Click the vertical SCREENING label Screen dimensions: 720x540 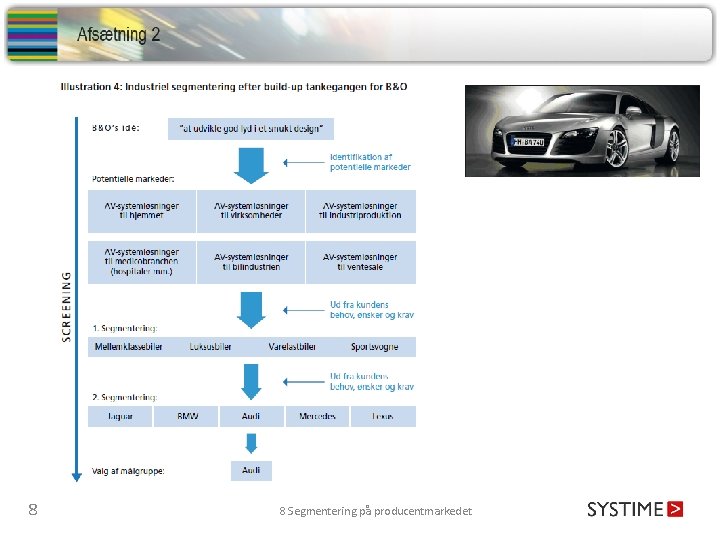pyautogui.click(x=67, y=307)
